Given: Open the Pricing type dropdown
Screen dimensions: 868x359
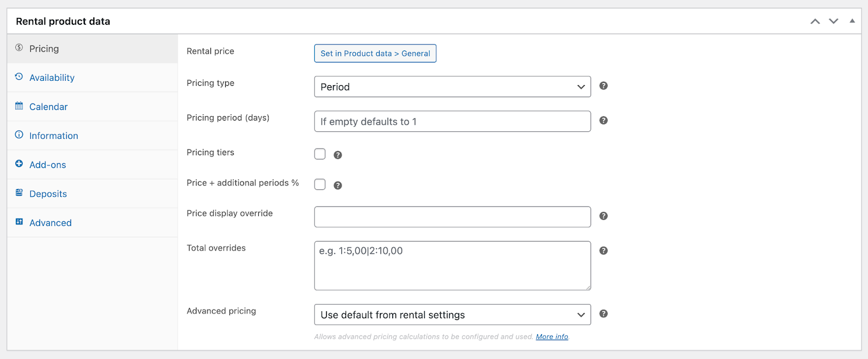Looking at the screenshot, I should 452,87.
